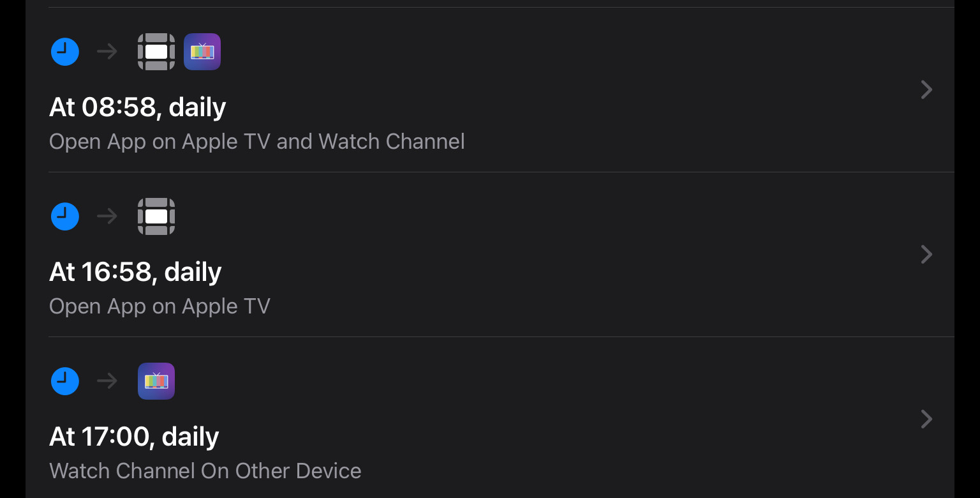Open the "At 17:00, daily" automation title

(x=134, y=437)
